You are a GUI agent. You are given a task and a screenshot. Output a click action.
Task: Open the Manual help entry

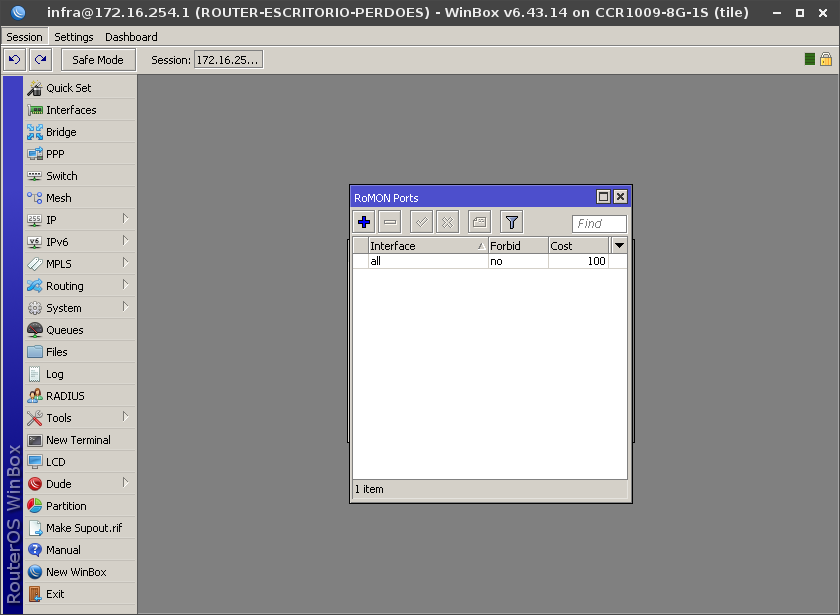80,550
